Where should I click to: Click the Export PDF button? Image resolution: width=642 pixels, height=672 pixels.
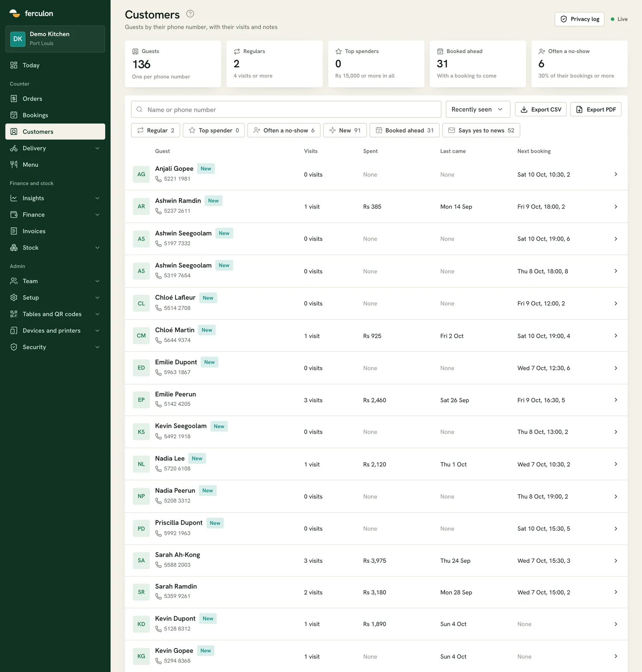coord(595,109)
